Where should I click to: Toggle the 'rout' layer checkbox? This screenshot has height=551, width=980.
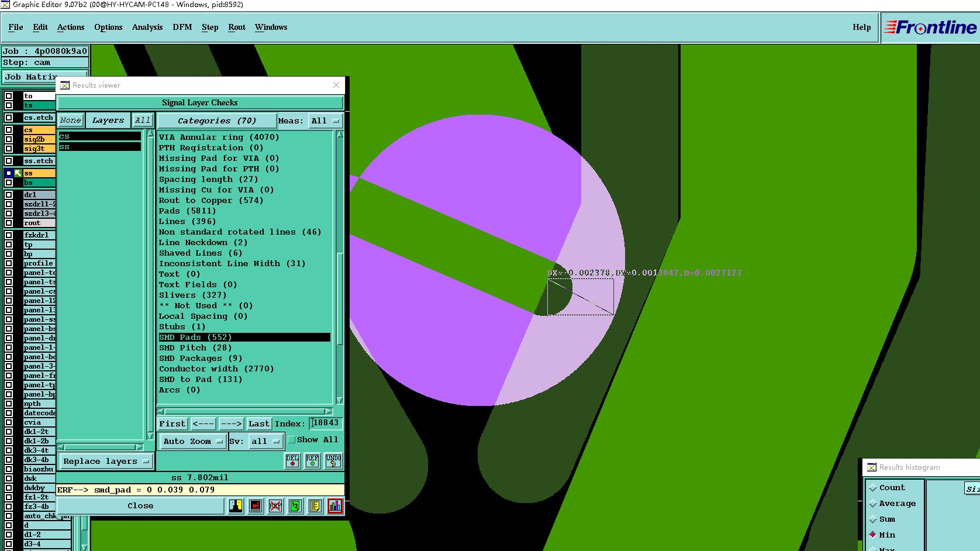point(9,223)
